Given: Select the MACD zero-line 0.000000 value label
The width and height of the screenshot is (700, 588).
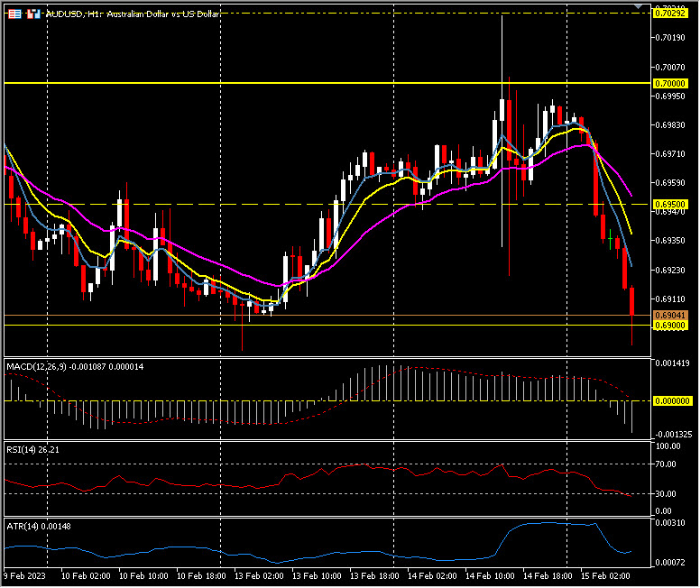Looking at the screenshot, I should [671, 400].
